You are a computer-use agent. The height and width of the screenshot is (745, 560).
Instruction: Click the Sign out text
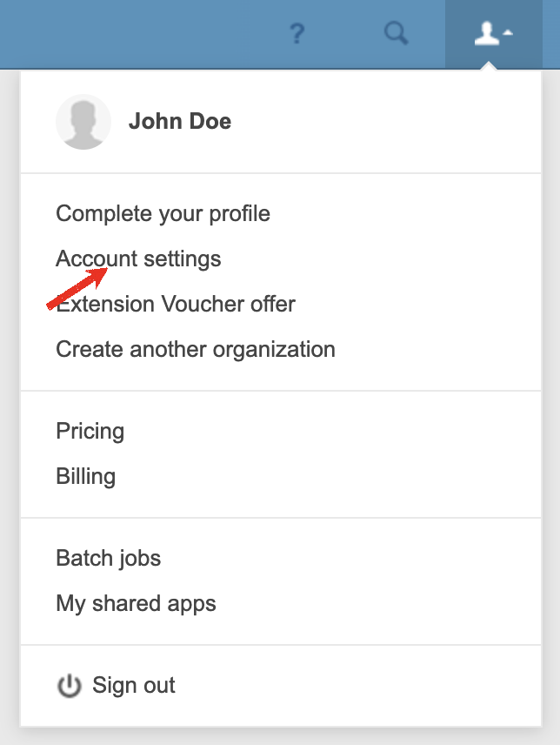[134, 685]
